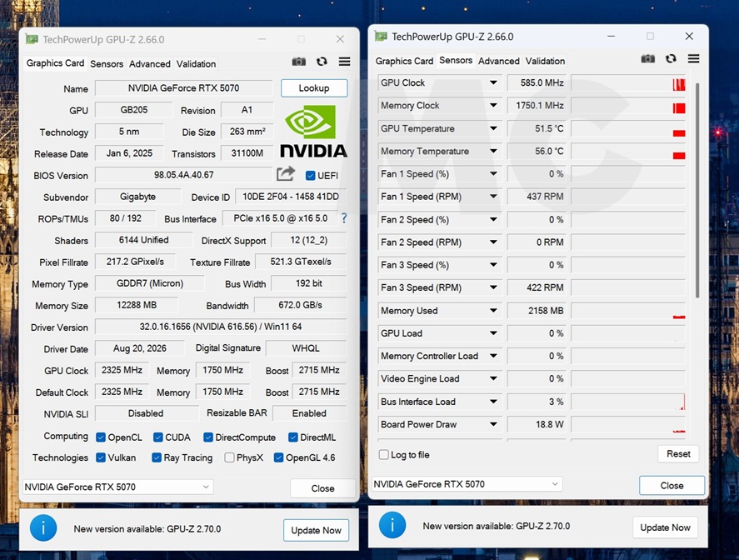This screenshot has width=739, height=560.
Task: Switch to Validation tab in right window
Action: tap(545, 61)
